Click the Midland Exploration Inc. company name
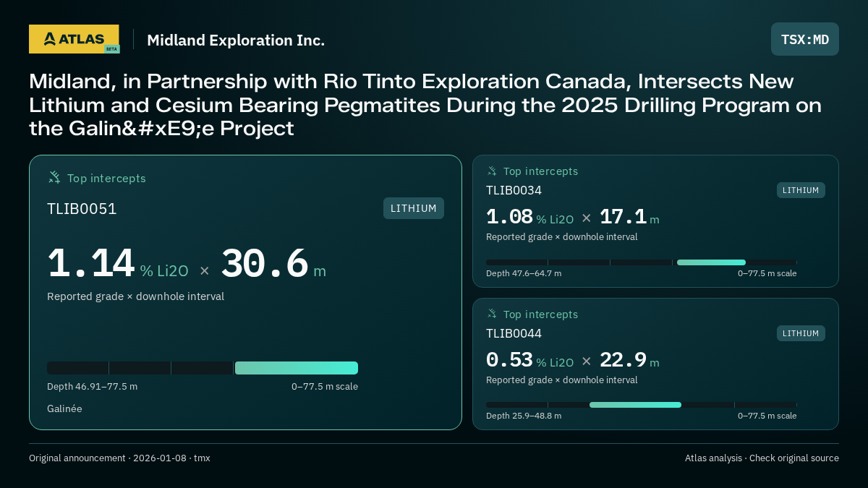Image resolution: width=868 pixels, height=488 pixels. pyautogui.click(x=236, y=40)
